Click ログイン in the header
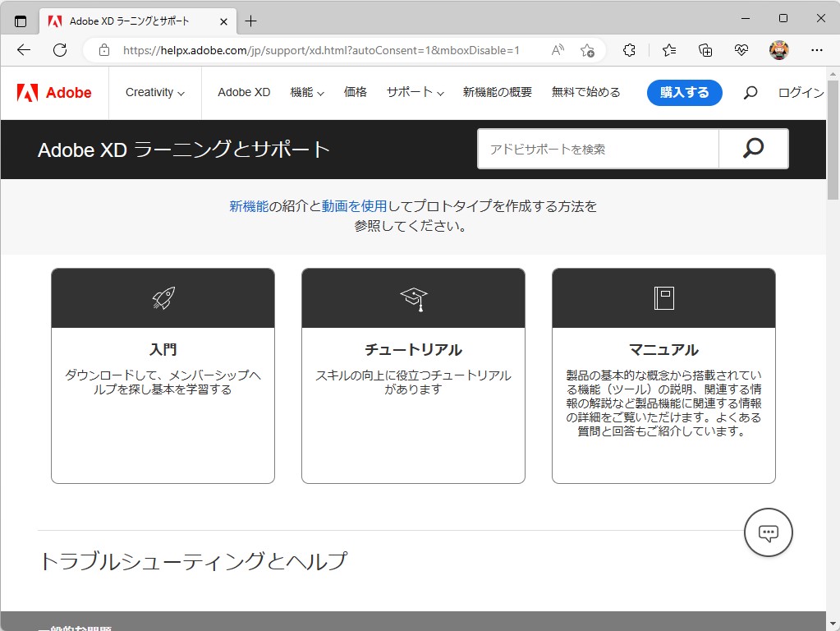The image size is (840, 631). click(800, 93)
